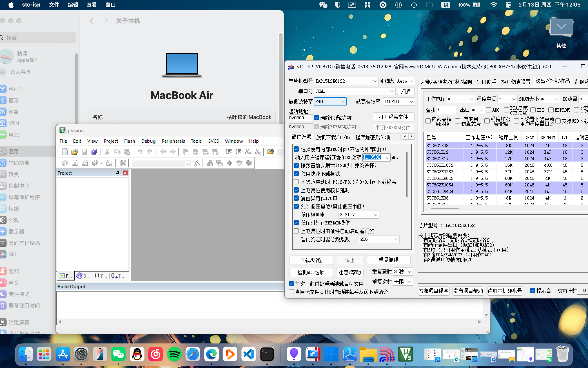Toggle 清除代码缓冲区 checkbox
588x368 pixels.
pos(316,118)
